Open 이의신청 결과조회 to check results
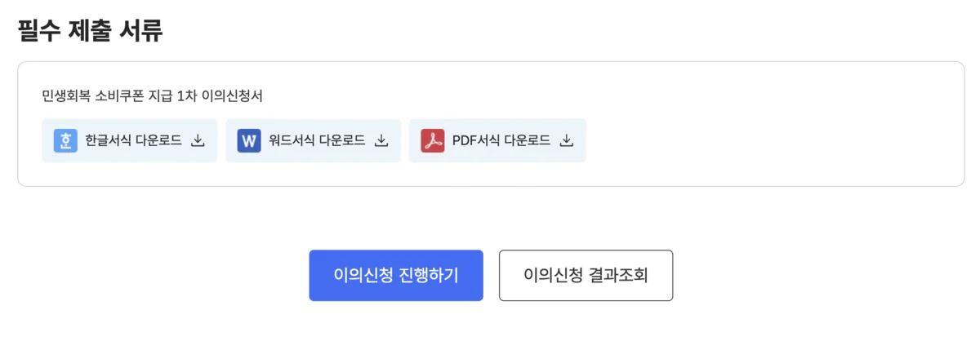 [x=586, y=276]
